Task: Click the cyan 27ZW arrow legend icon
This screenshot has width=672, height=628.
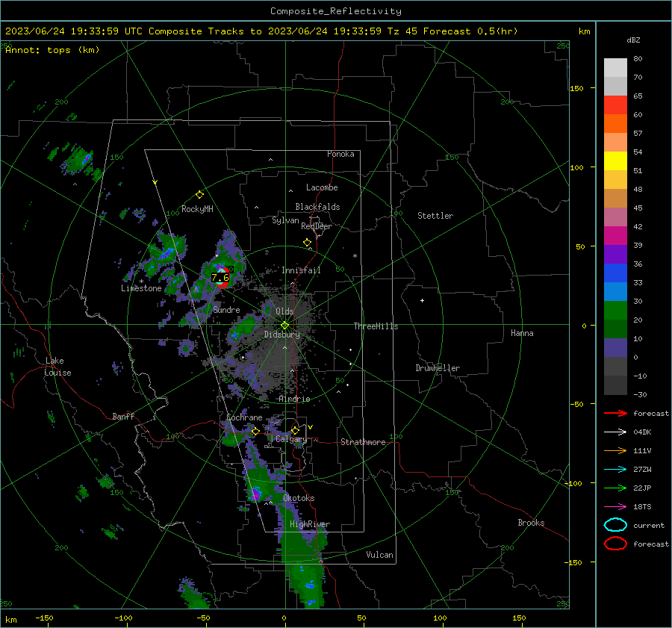Action: click(615, 470)
